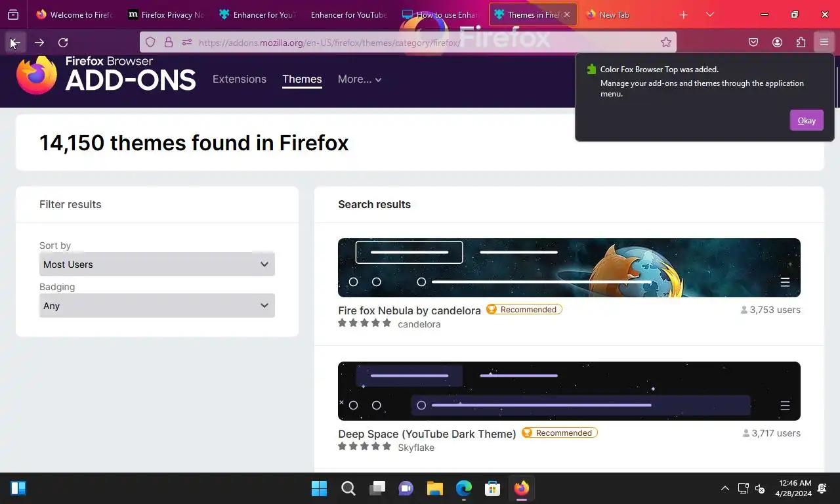Open Deep Space (YouTube Dark Theme) link
The width and height of the screenshot is (840, 504).
click(427, 434)
